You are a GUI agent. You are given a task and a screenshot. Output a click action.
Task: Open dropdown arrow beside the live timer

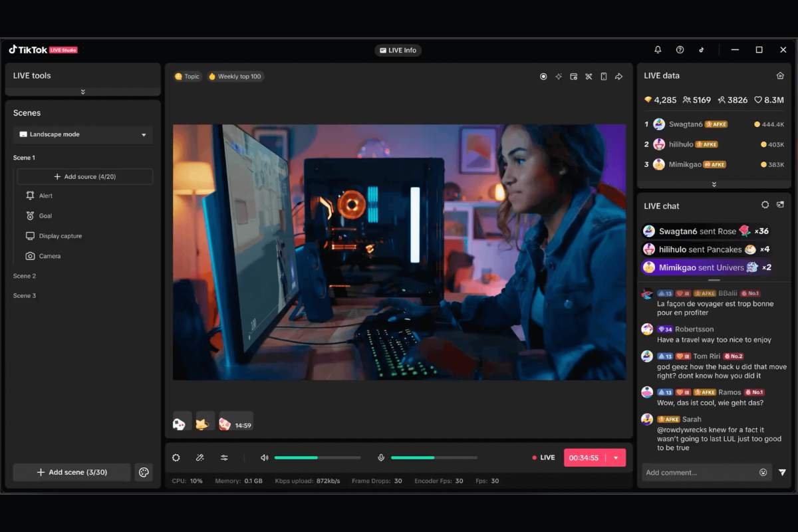(616, 458)
